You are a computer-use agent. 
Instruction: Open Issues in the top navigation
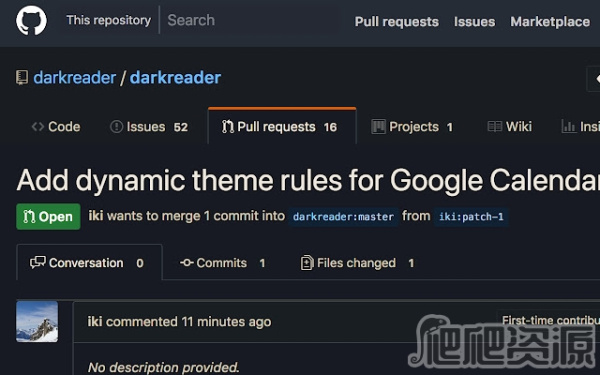coord(474,22)
